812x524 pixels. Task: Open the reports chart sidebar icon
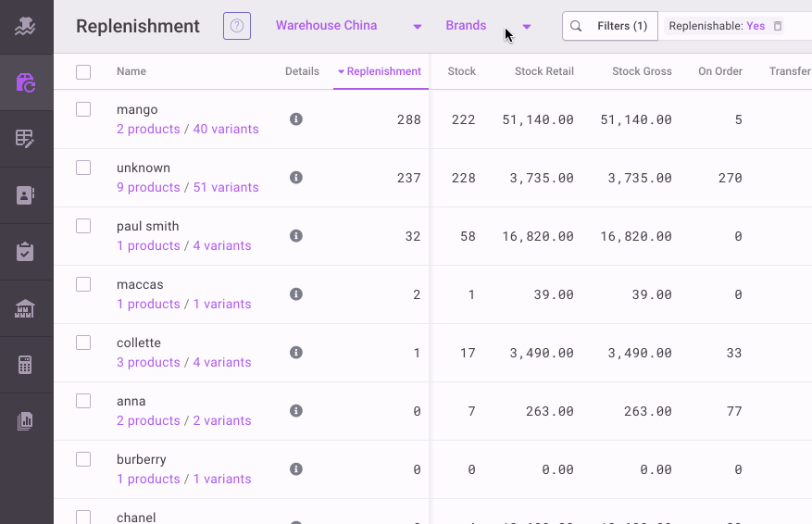(x=26, y=421)
